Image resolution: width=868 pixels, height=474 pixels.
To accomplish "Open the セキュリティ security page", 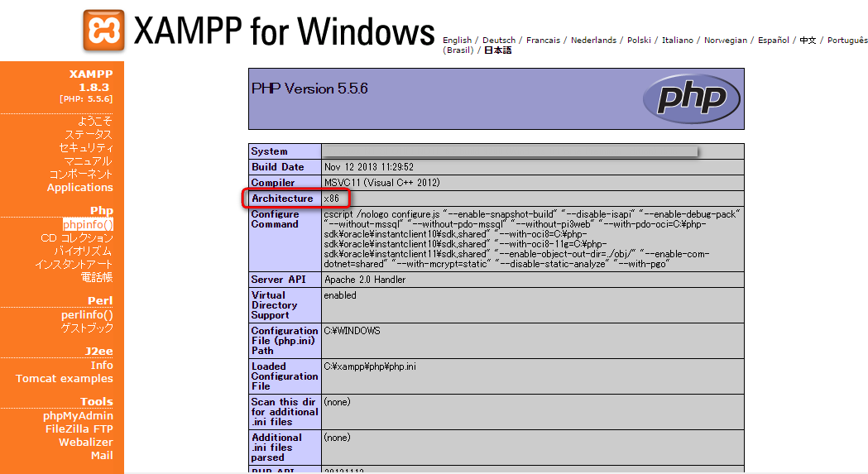I will point(86,147).
